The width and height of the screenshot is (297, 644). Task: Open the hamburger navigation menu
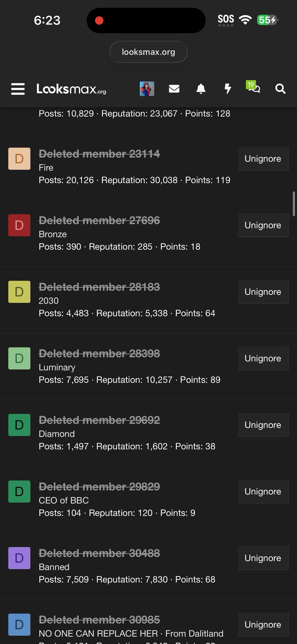18,89
